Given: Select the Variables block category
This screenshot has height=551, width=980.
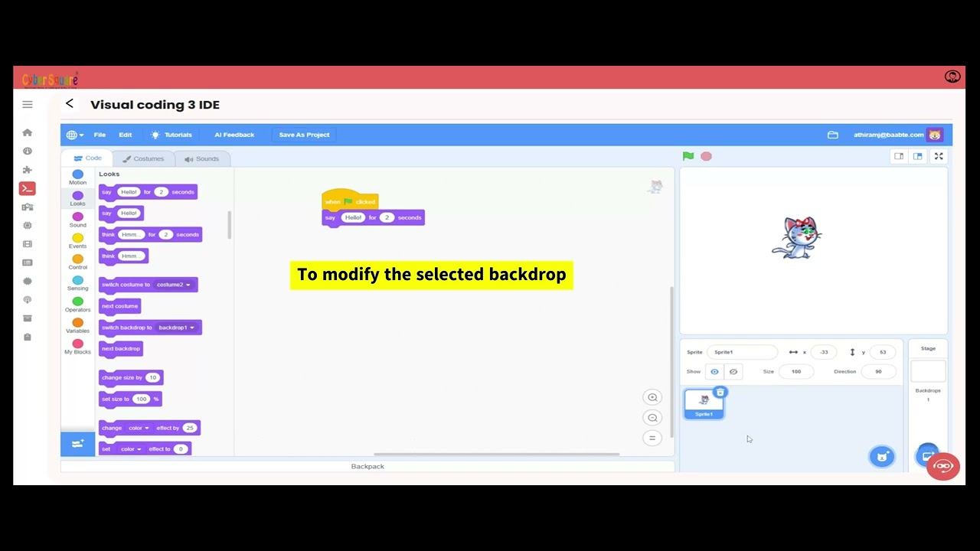Looking at the screenshot, I should pos(77,326).
